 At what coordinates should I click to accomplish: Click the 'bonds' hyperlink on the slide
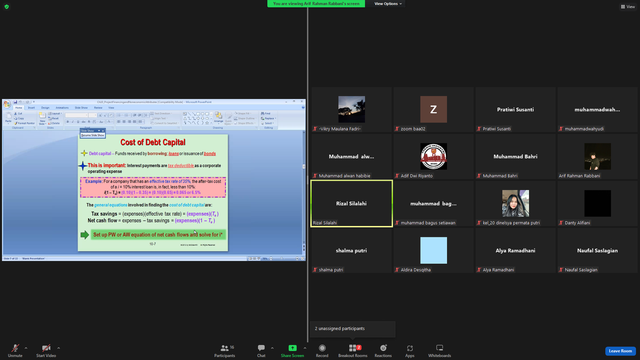[210, 154]
